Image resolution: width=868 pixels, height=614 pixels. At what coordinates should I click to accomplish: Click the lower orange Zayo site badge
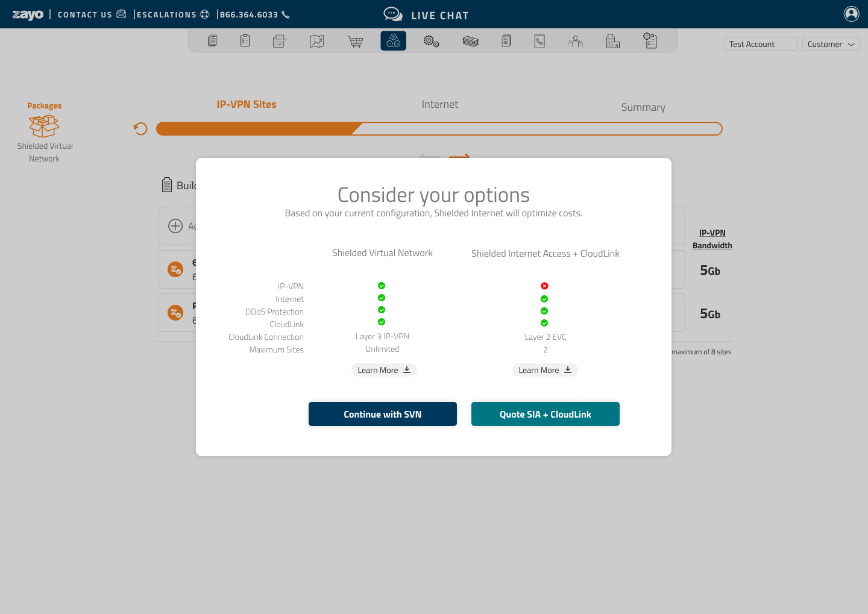tap(175, 313)
